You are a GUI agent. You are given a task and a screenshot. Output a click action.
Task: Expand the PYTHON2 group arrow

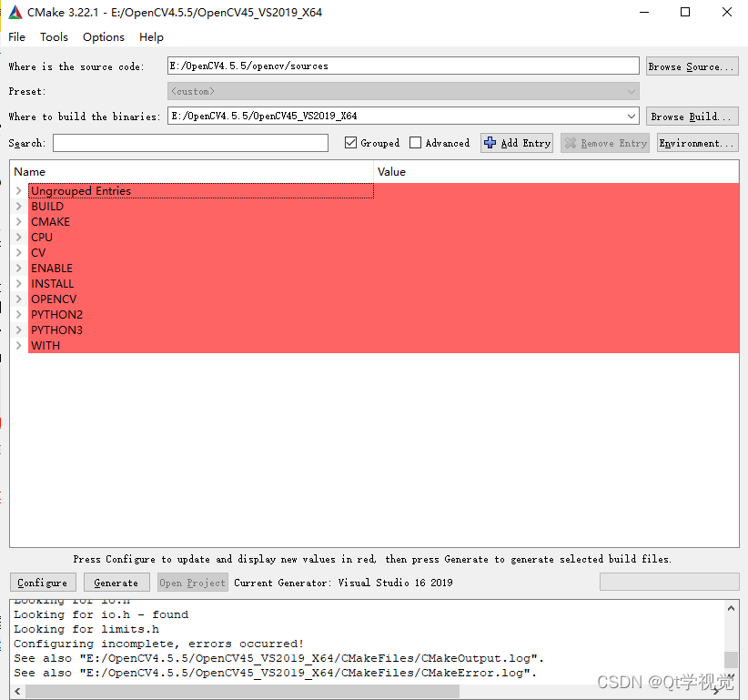18,314
